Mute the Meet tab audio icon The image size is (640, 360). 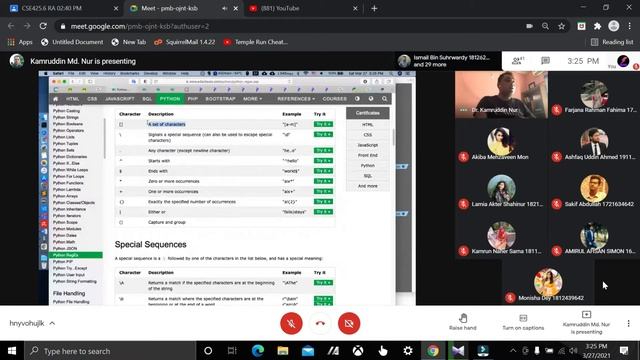pos(224,8)
